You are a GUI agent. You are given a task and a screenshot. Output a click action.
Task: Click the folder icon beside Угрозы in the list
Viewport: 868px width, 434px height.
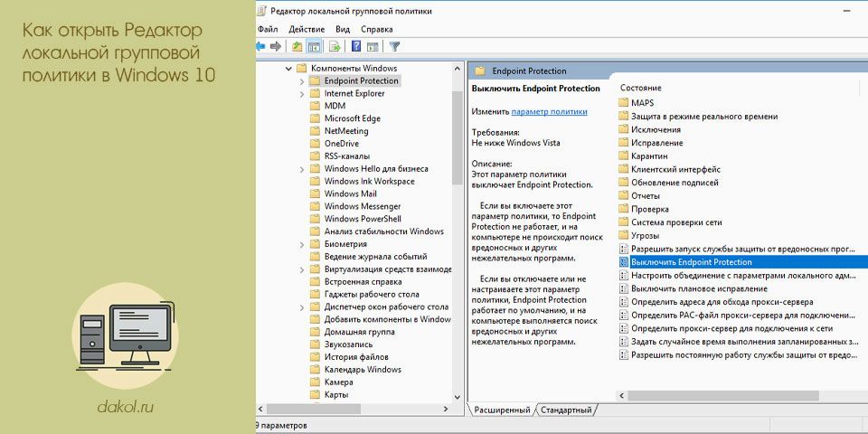[623, 236]
